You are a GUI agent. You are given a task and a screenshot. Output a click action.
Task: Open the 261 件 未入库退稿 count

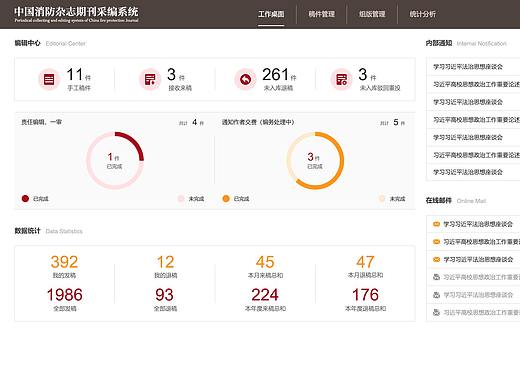(x=279, y=79)
